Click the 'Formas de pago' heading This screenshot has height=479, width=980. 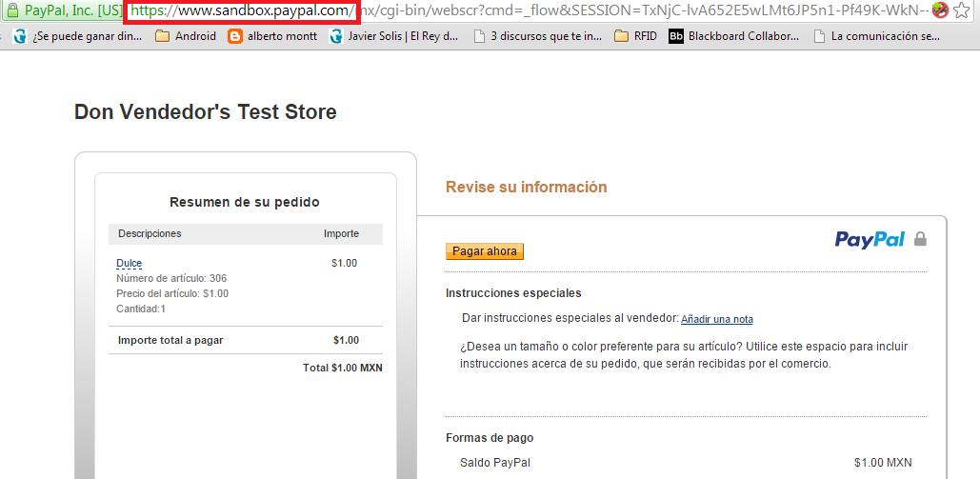click(490, 438)
